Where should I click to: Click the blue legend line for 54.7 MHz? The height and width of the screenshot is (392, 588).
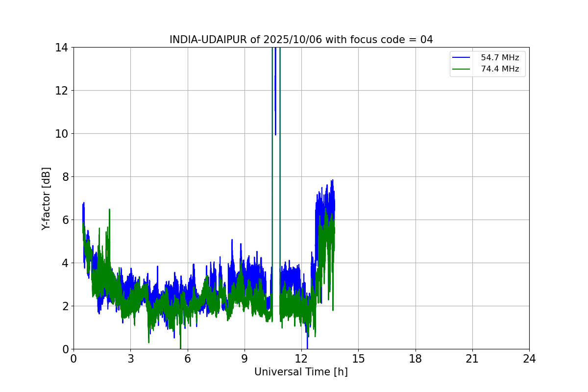tap(462, 58)
